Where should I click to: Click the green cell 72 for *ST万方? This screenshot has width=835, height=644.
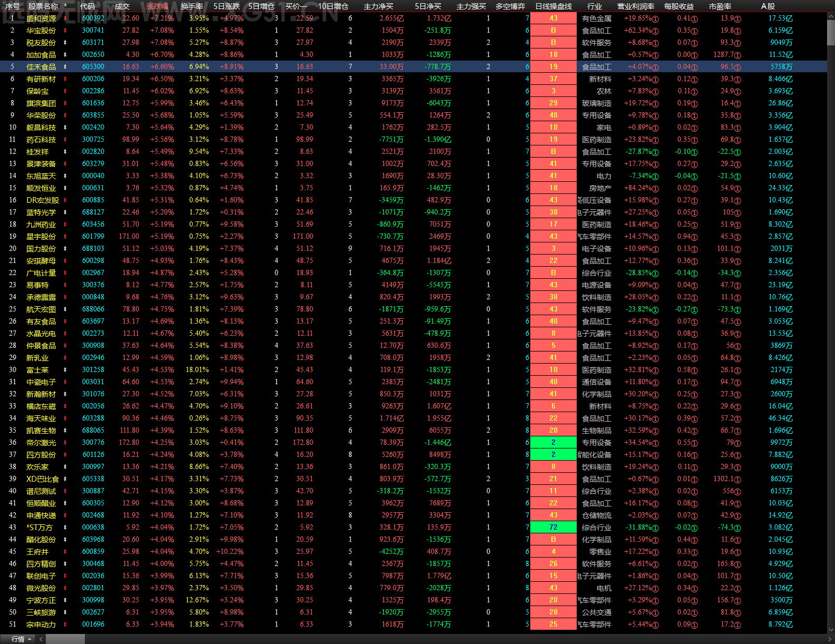pos(554,528)
